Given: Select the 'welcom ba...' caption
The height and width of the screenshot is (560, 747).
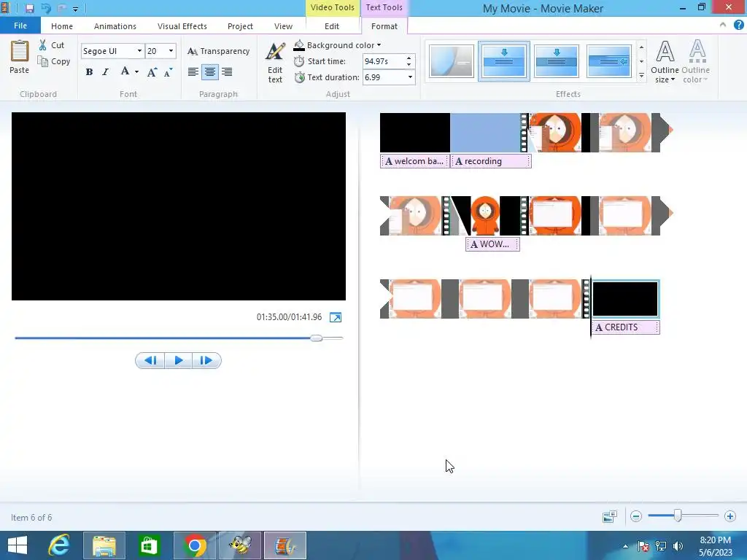Looking at the screenshot, I should [414, 161].
